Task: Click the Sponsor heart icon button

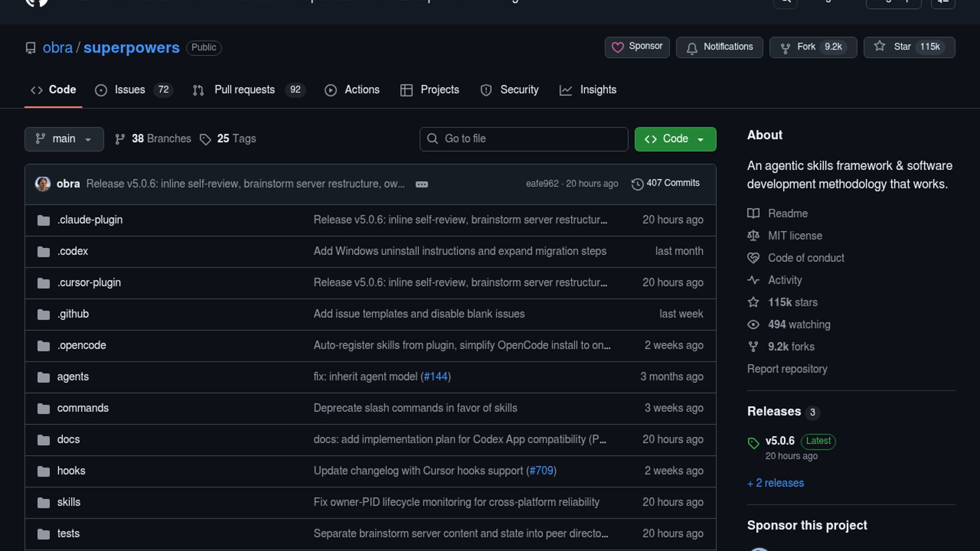Action: [618, 47]
